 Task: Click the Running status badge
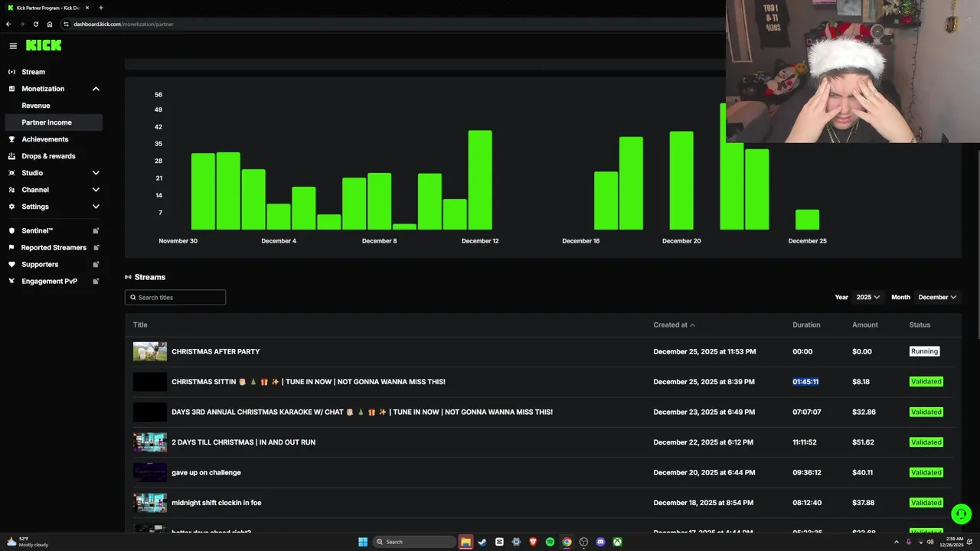pyautogui.click(x=924, y=351)
